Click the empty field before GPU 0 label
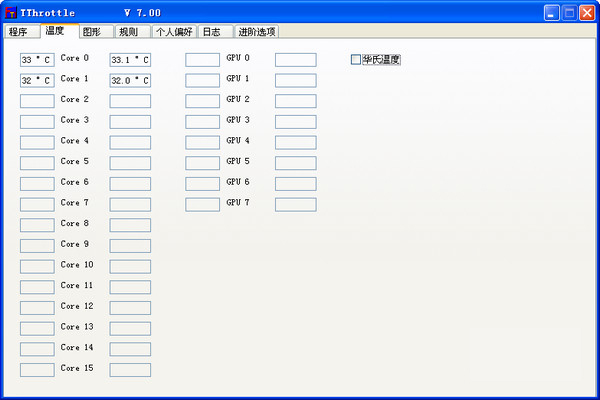The height and width of the screenshot is (400, 600). coord(202,60)
